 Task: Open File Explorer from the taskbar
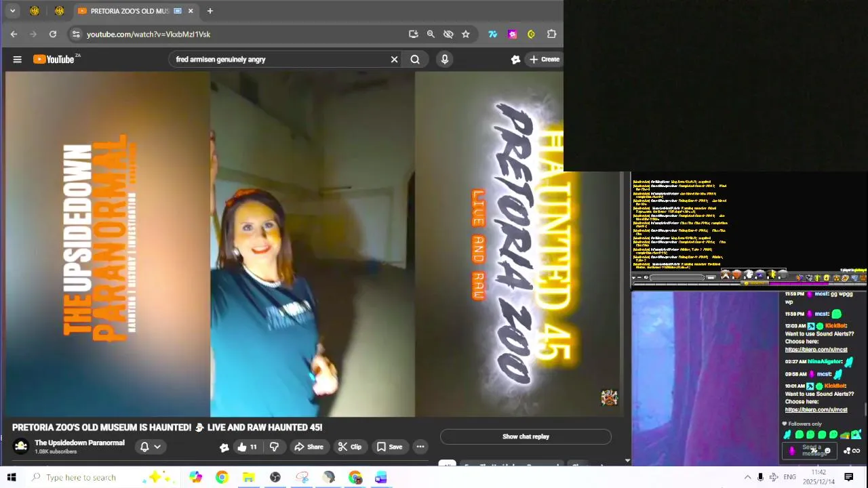tap(248, 477)
